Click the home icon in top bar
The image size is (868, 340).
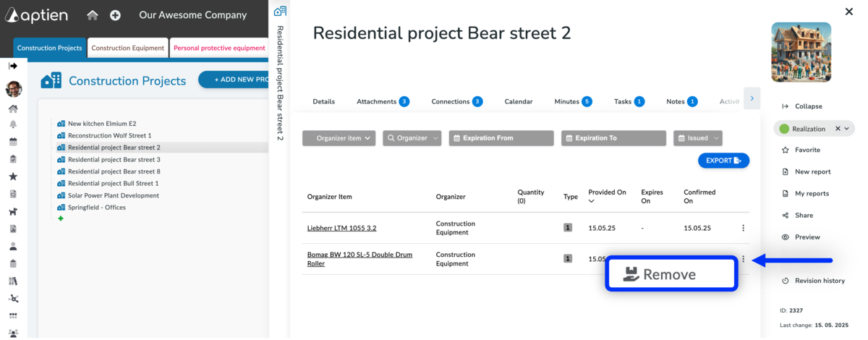(92, 15)
